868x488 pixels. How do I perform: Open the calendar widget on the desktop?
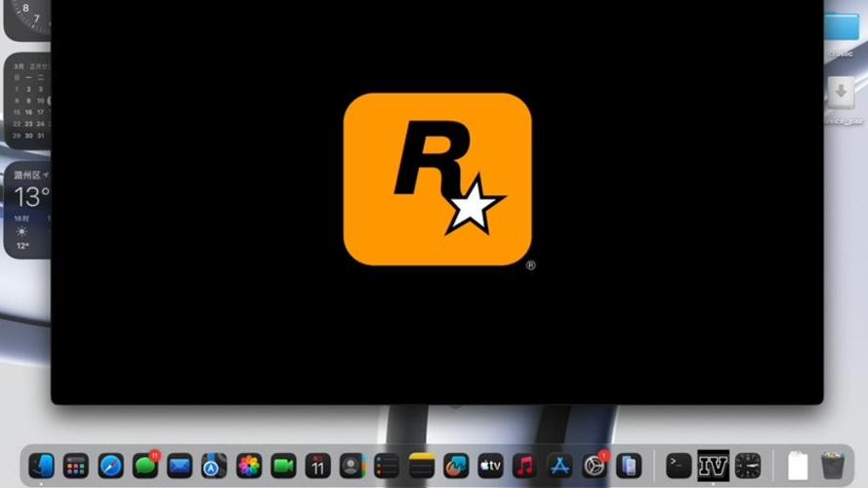click(26, 101)
